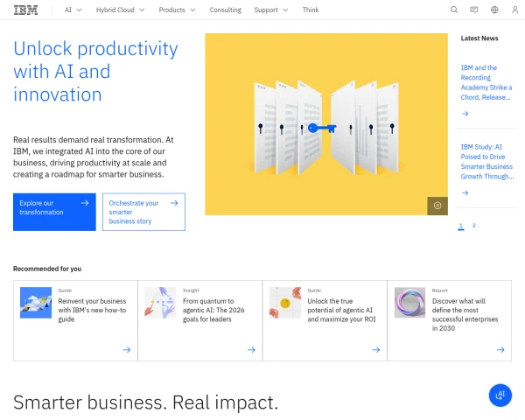The image size is (525, 420).
Task: Open the floating AI assistant button
Action: tap(500, 395)
